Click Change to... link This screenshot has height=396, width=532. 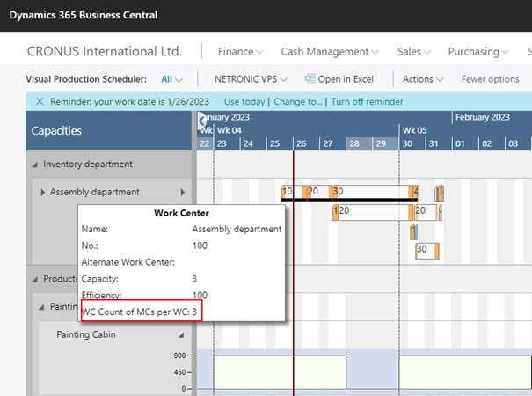tap(298, 101)
